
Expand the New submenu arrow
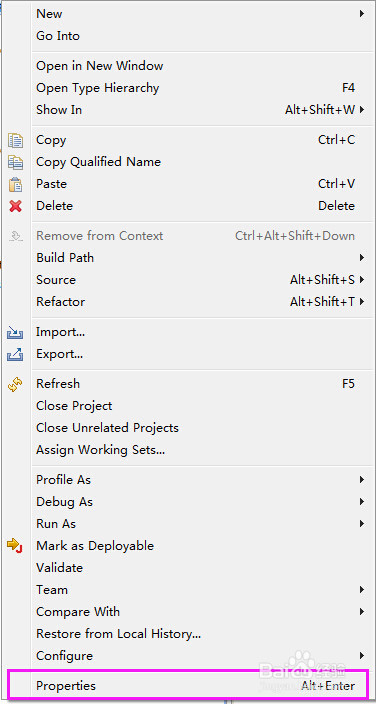(x=362, y=14)
